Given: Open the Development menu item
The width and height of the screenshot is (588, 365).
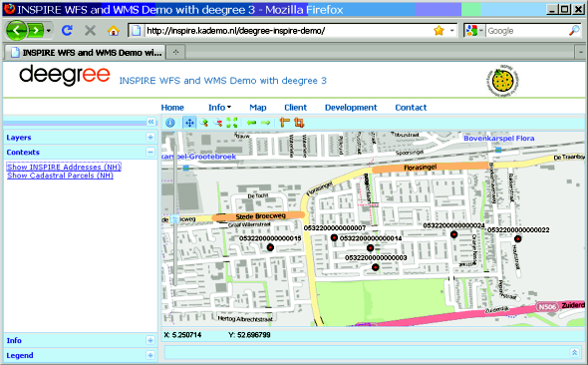Looking at the screenshot, I should [x=351, y=108].
